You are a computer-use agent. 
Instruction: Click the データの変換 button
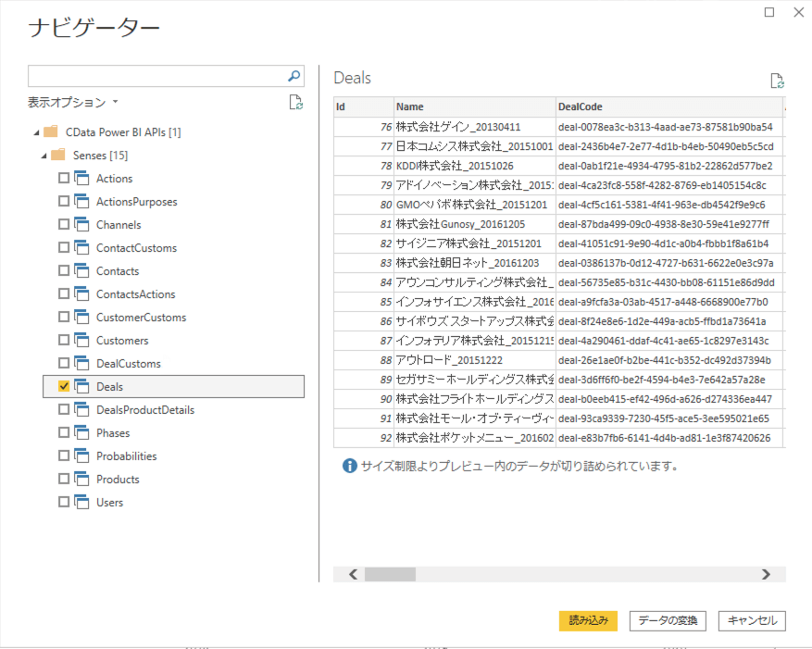pyautogui.click(x=668, y=620)
